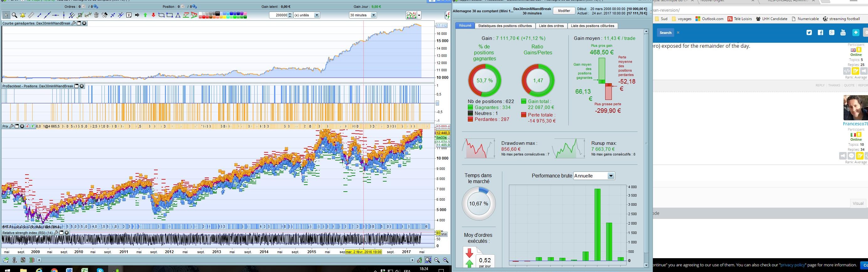The width and height of the screenshot is (868, 272).
Task: Switch to the Résumé tab
Action: click(465, 26)
